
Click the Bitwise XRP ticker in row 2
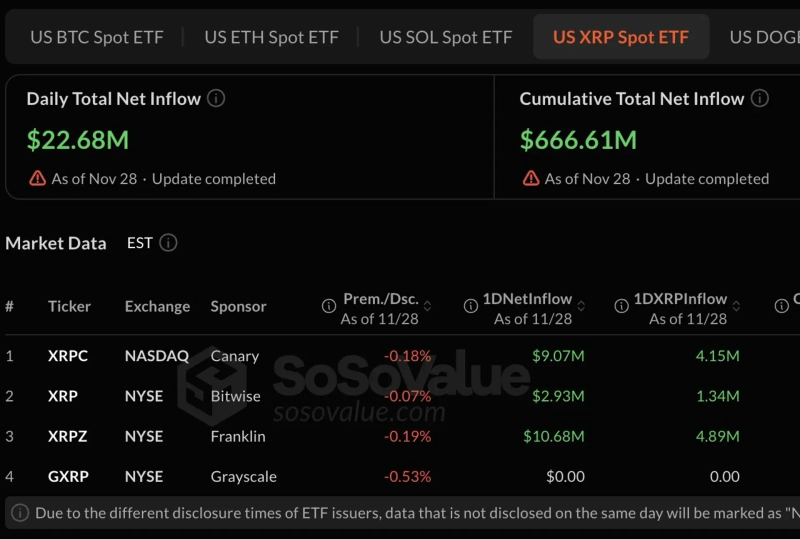click(x=63, y=396)
